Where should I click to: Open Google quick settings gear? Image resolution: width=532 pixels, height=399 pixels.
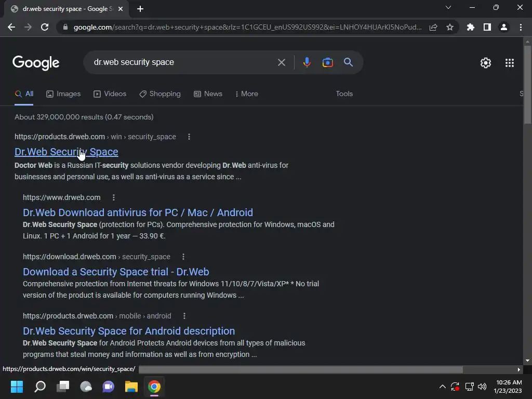coord(486,63)
